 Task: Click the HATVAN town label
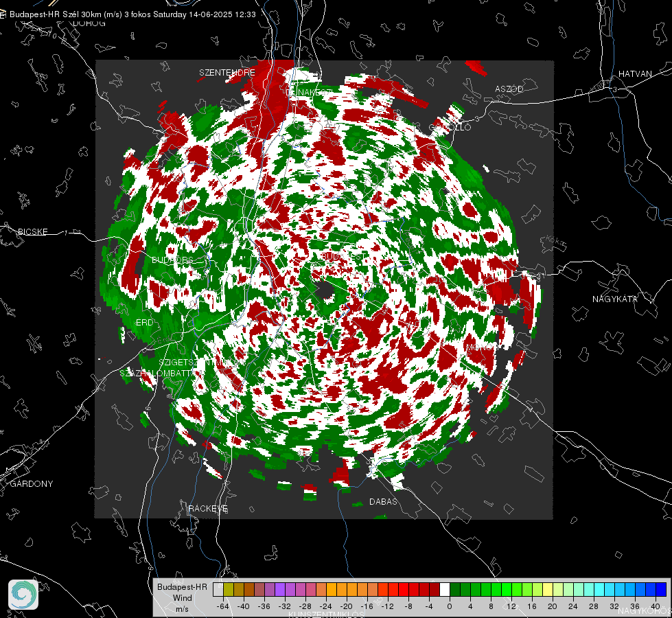[635, 74]
